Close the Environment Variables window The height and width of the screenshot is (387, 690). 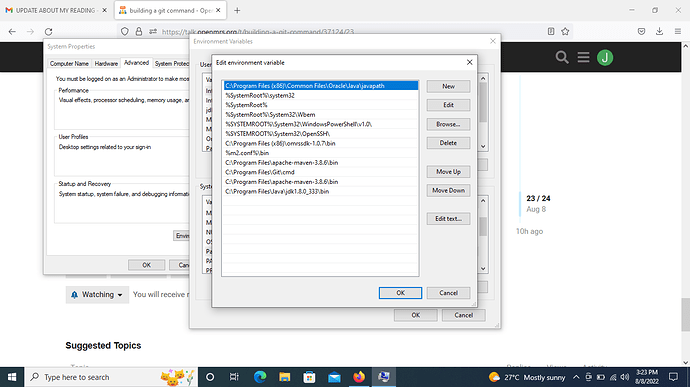492,41
